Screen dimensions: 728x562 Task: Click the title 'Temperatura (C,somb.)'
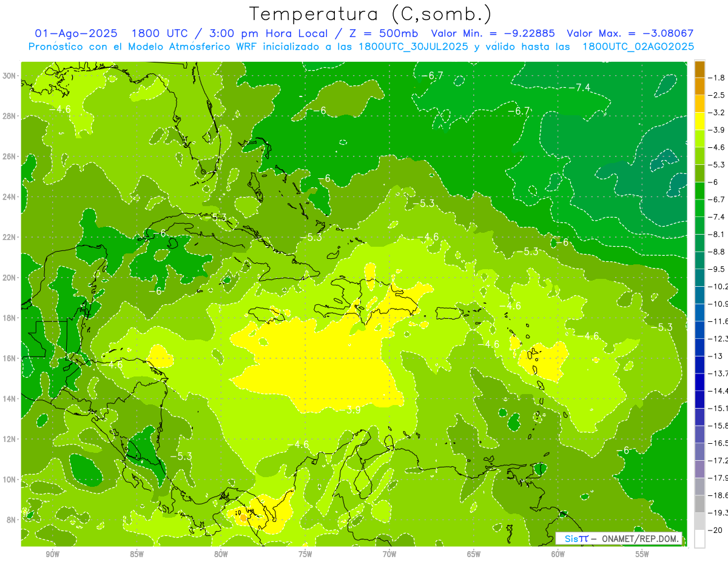click(371, 13)
